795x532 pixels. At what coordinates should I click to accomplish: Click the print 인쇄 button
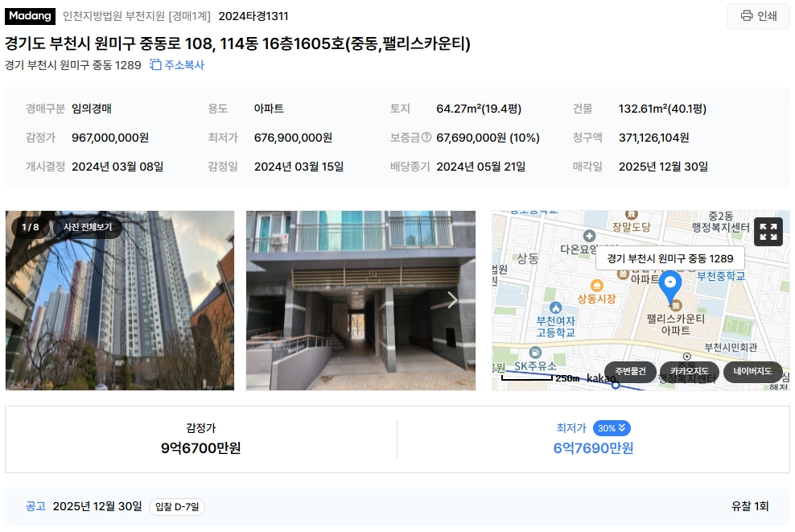point(758,16)
